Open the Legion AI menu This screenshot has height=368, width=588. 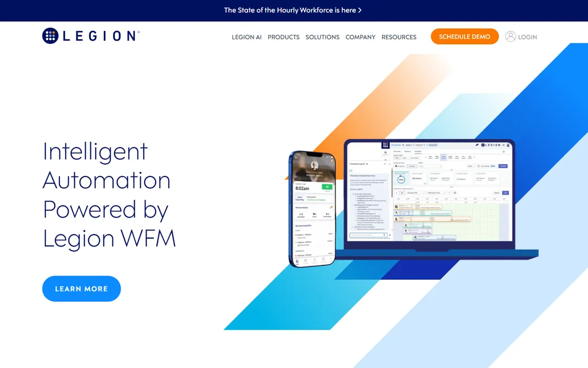click(x=246, y=37)
